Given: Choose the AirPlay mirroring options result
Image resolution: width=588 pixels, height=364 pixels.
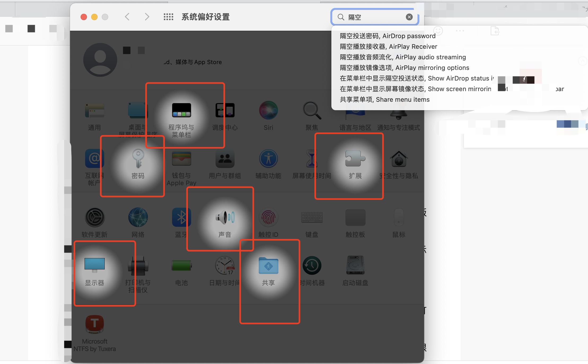Looking at the screenshot, I should tap(404, 68).
